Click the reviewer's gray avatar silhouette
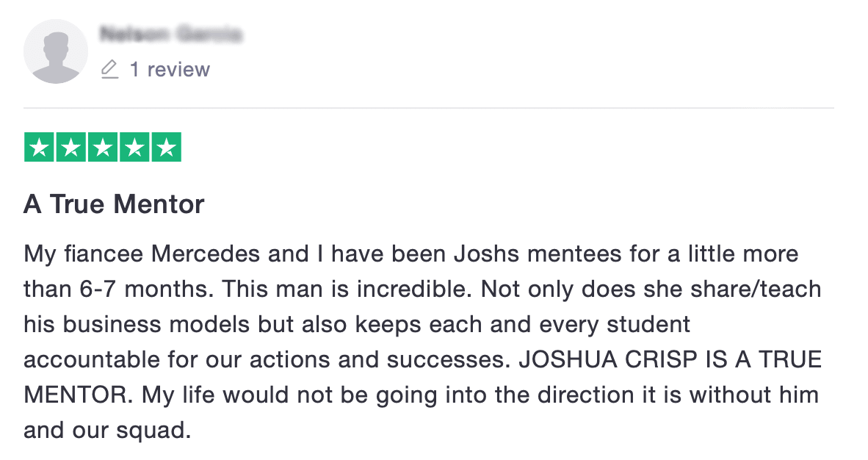This screenshot has height=460, width=868. pyautogui.click(x=55, y=51)
